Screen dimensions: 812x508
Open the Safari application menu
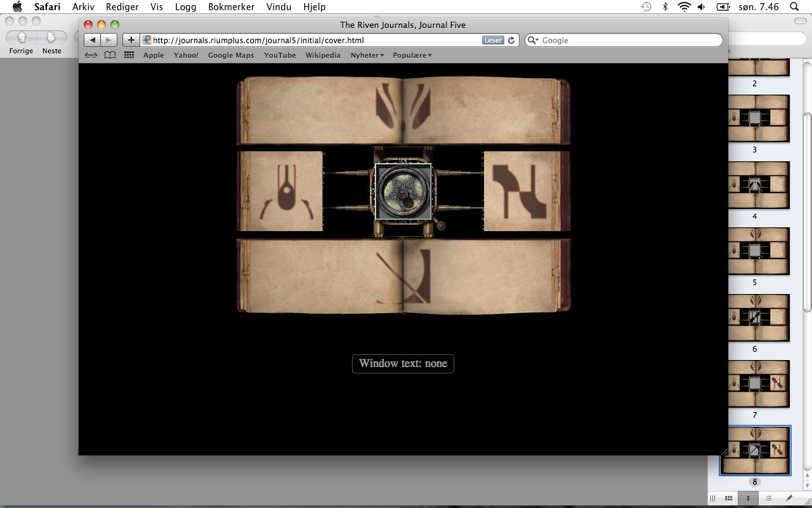(48, 7)
